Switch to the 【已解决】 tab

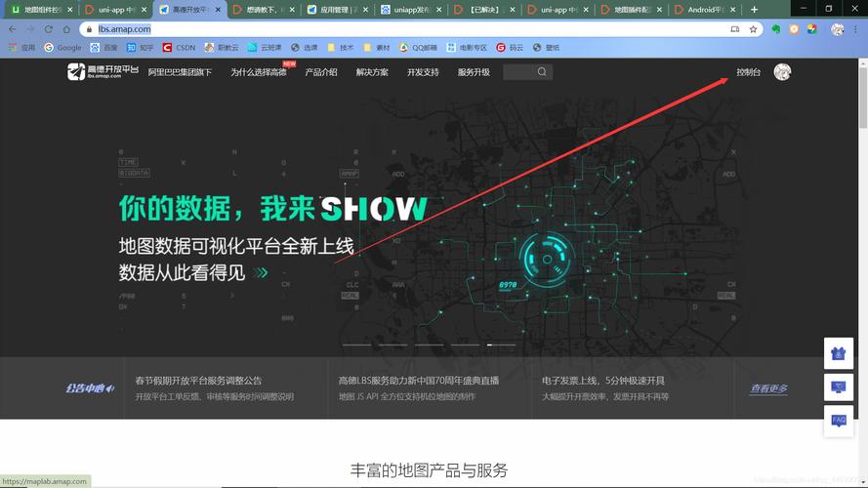click(483, 10)
